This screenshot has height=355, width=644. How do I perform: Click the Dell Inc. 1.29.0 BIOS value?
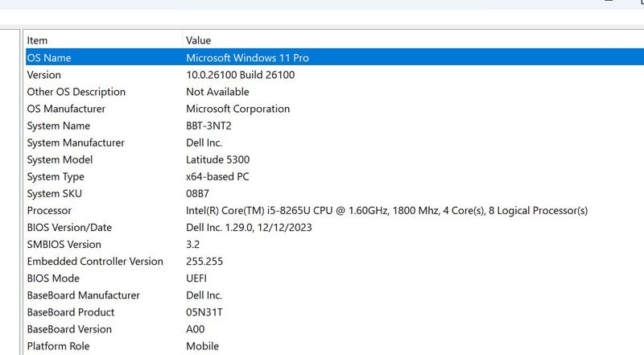249,227
